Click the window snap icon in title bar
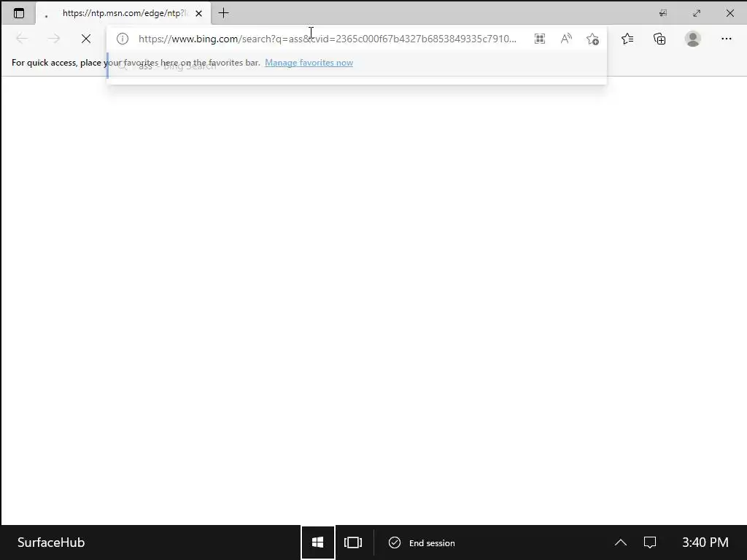Image resolution: width=747 pixels, height=560 pixels. coord(662,13)
